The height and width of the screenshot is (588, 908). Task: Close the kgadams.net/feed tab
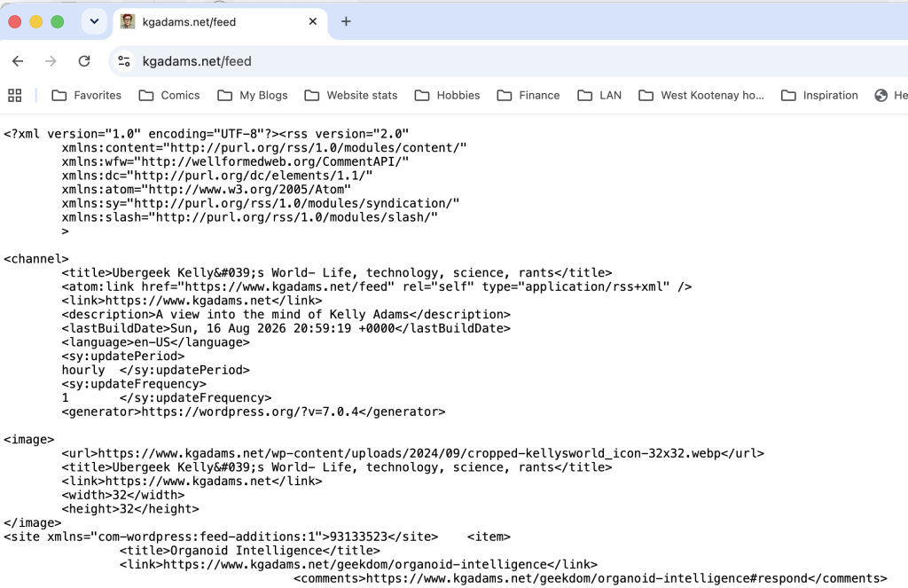coord(313,21)
